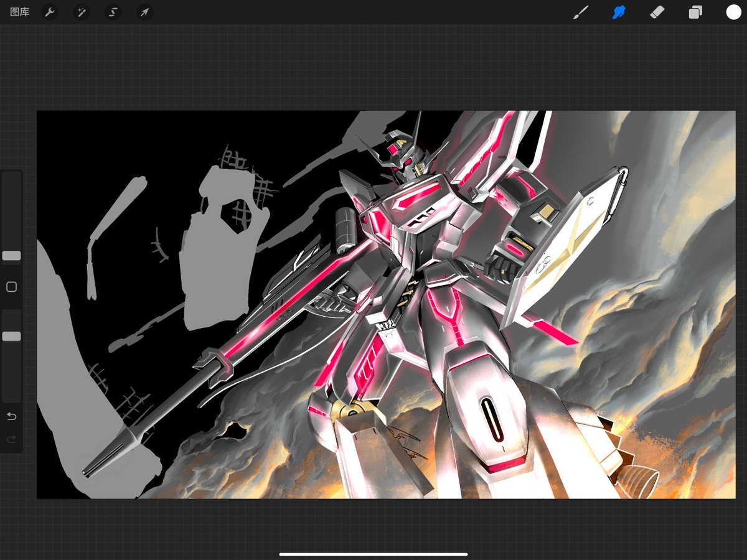The height and width of the screenshot is (560, 747).
Task: Select the Eraser tool
Action: [x=657, y=12]
